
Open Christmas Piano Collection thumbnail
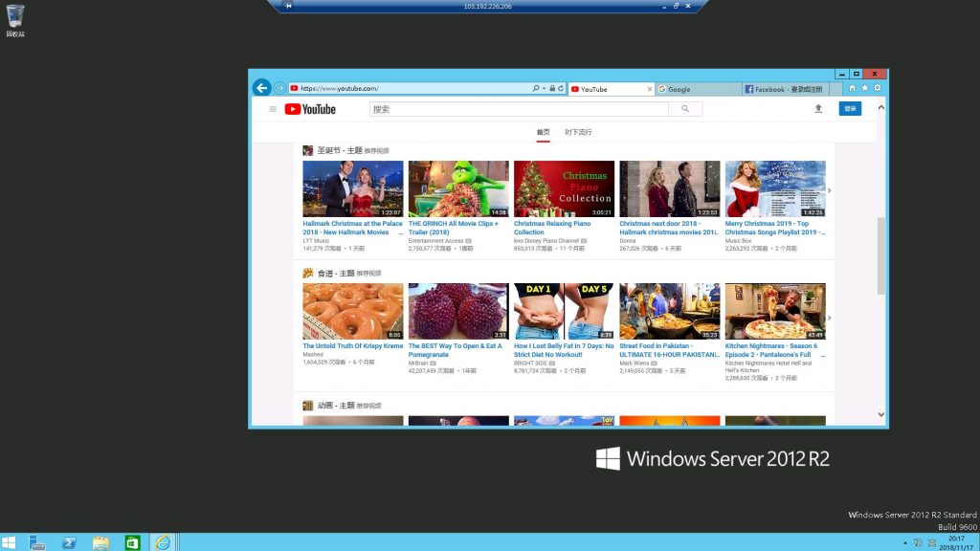565,188
